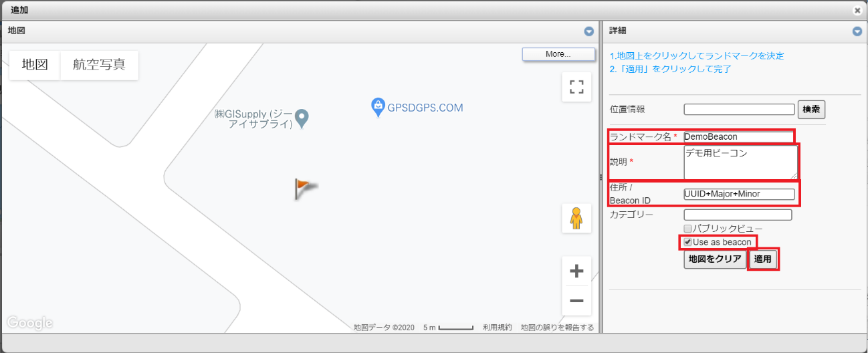This screenshot has width=868, height=353.
Task: Click the 5 m scale indicator
Action: [x=448, y=328]
